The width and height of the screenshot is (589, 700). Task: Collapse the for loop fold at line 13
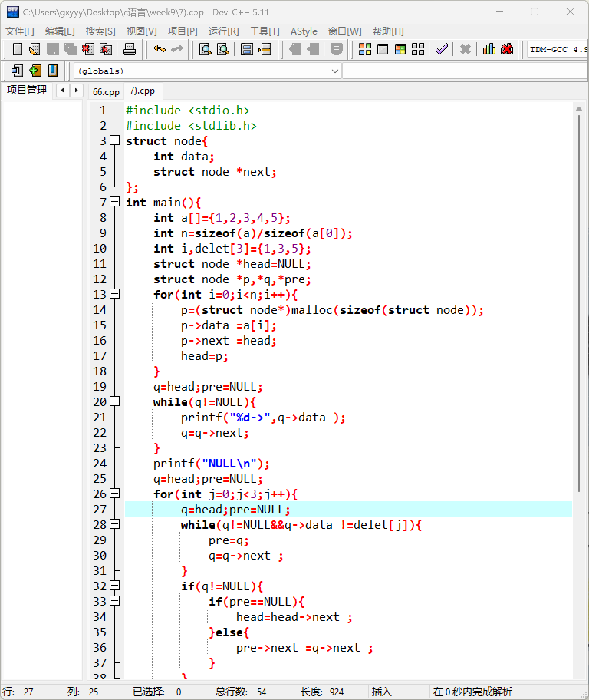coord(115,294)
